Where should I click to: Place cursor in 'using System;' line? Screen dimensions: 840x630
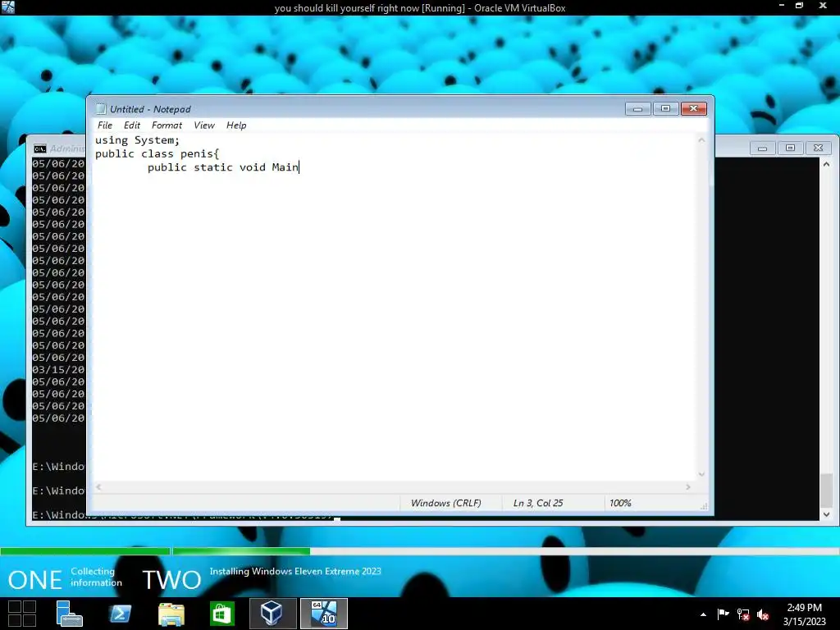coord(137,139)
